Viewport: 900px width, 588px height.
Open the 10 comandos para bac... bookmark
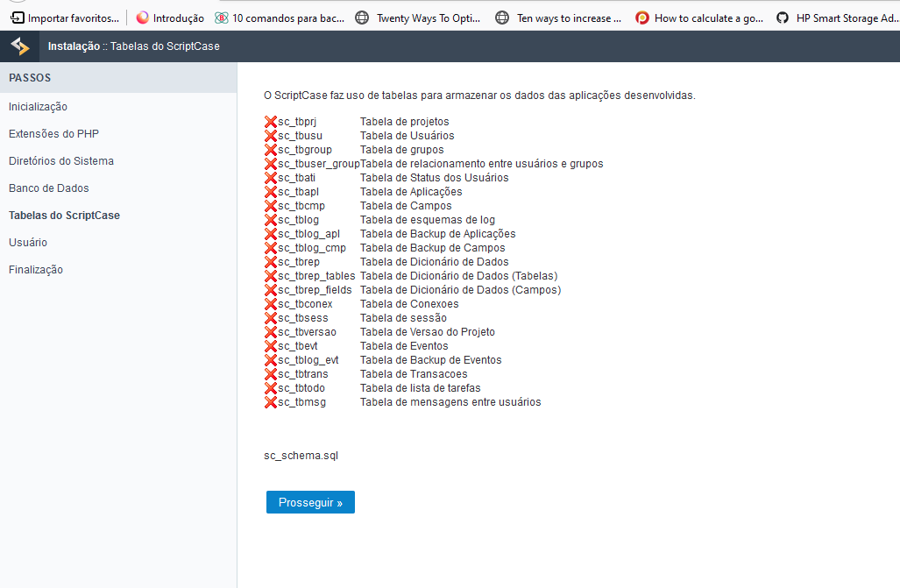point(280,18)
